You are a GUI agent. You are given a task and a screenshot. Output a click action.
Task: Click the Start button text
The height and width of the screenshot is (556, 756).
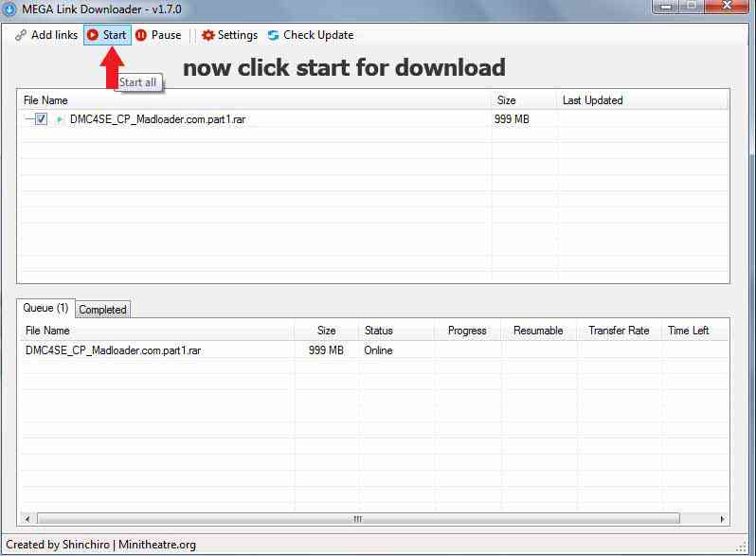115,35
